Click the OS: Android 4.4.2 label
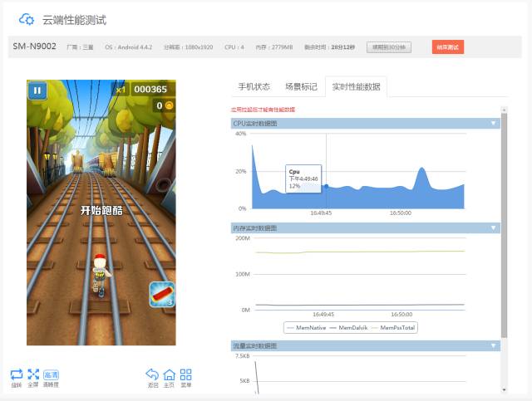Viewport: 532px width, 401px height. click(x=129, y=47)
